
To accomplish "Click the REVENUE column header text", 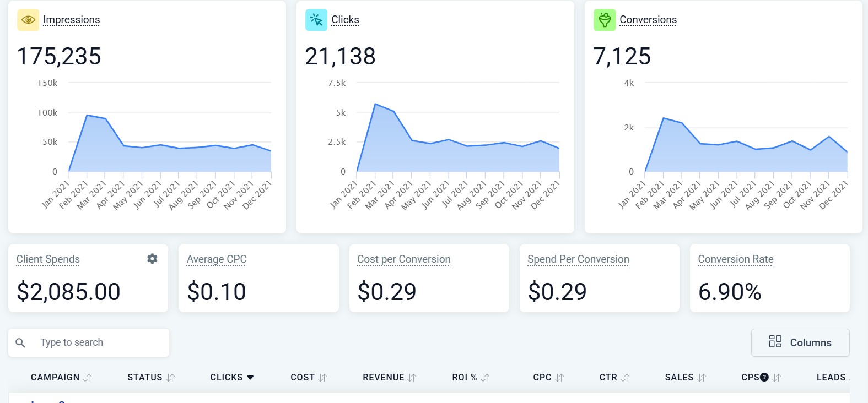I will [x=384, y=377].
